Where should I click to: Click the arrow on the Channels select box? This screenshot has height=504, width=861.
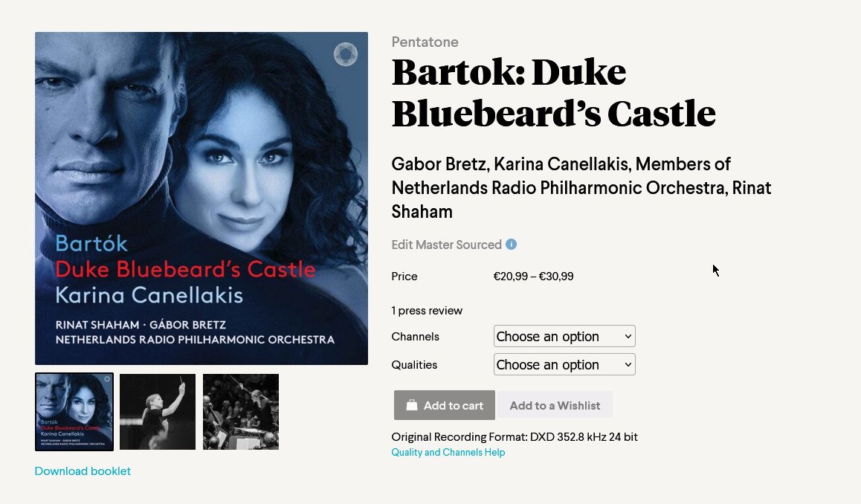(x=628, y=336)
